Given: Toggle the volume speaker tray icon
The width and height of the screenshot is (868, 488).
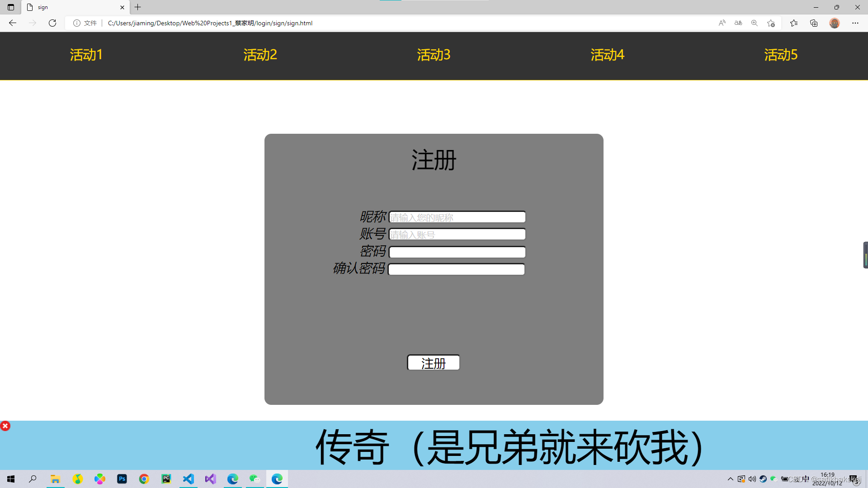Looking at the screenshot, I should 752,479.
